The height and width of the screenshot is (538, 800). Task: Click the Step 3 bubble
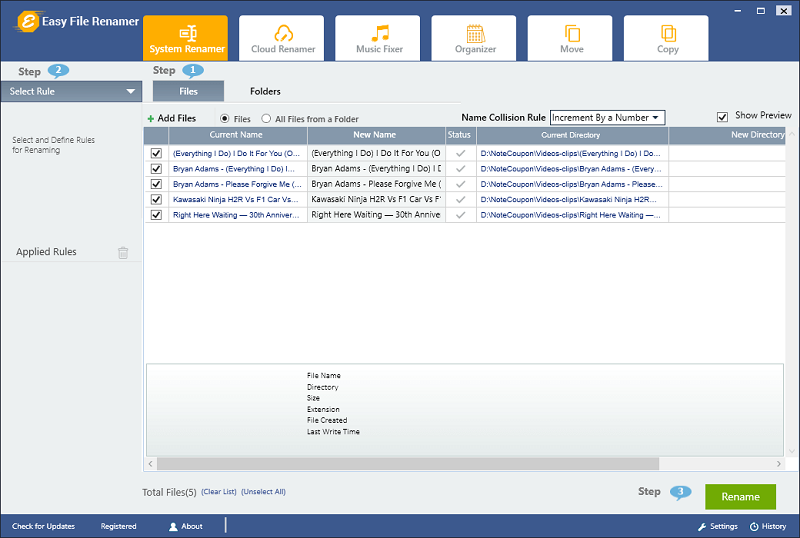coord(681,492)
